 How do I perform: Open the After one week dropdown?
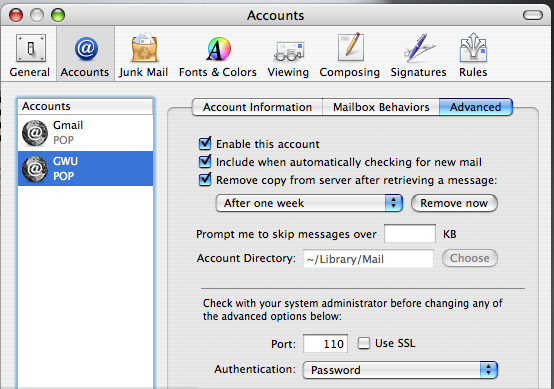(309, 203)
